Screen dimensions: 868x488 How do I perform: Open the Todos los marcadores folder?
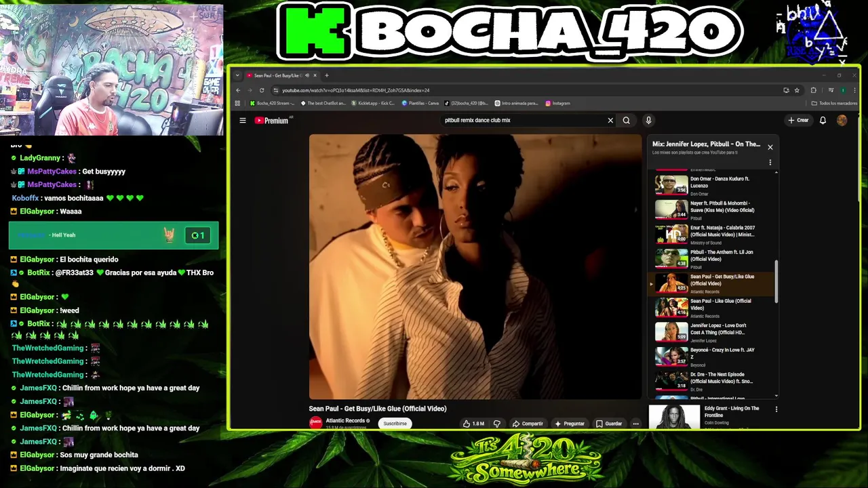pyautogui.click(x=835, y=104)
